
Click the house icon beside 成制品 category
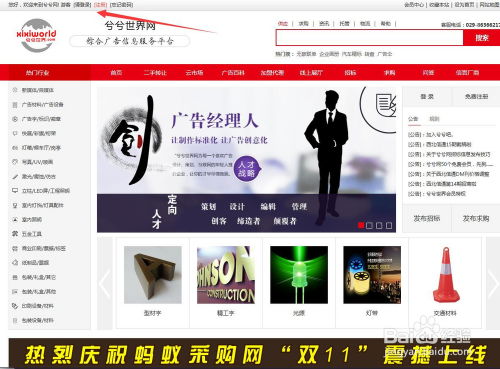(x=15, y=263)
